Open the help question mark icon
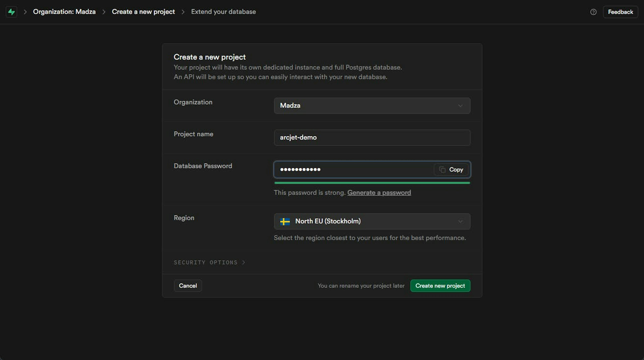 (593, 12)
